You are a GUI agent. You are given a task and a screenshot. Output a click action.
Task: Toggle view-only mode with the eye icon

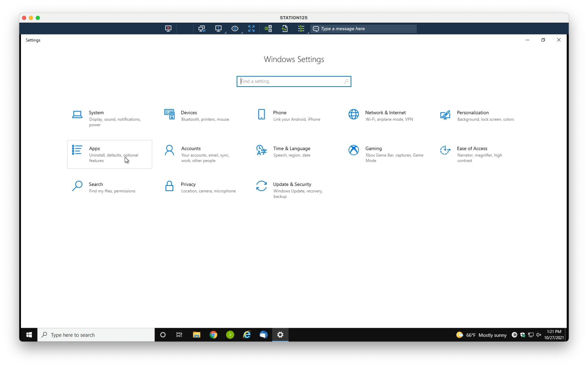pyautogui.click(x=235, y=29)
